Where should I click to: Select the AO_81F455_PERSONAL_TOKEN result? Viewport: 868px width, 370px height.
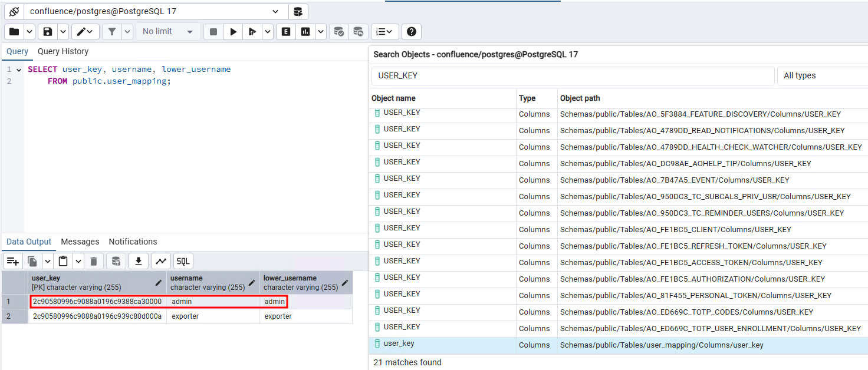(x=619, y=295)
